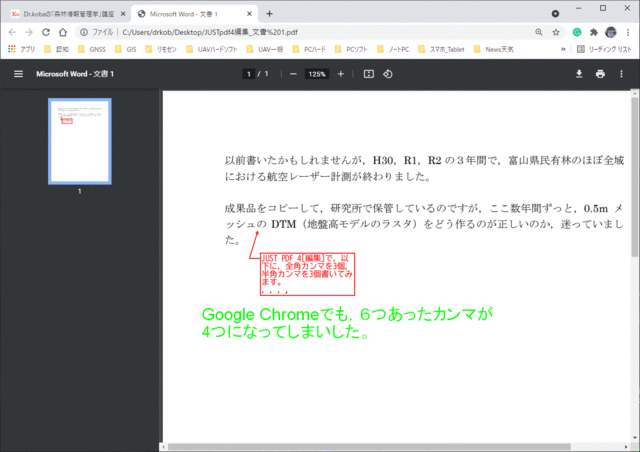
Task: Open the GNSS bookmark folder
Action: [x=92, y=49]
